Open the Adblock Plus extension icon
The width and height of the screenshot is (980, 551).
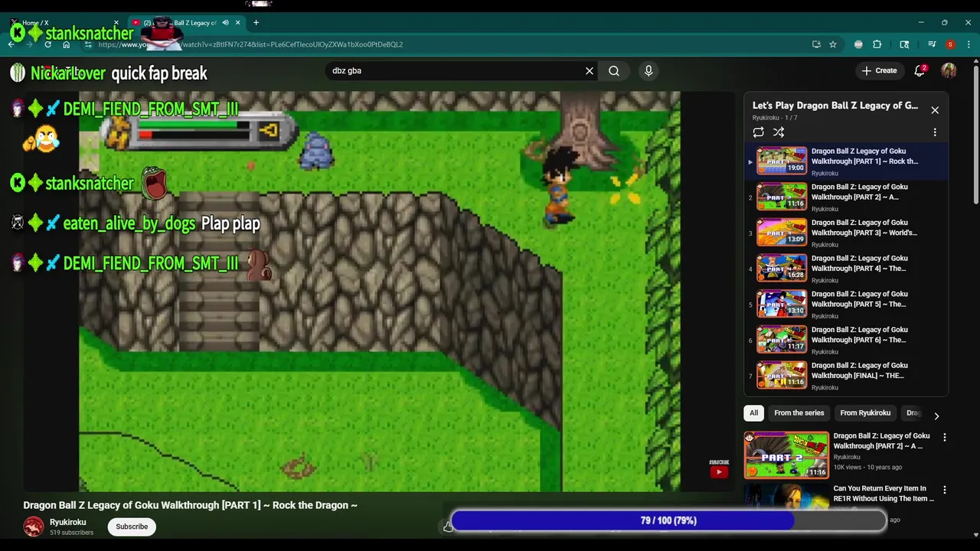(858, 44)
